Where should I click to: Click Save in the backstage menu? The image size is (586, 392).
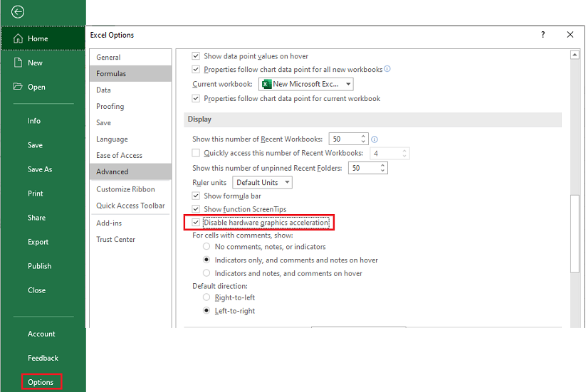tap(35, 145)
